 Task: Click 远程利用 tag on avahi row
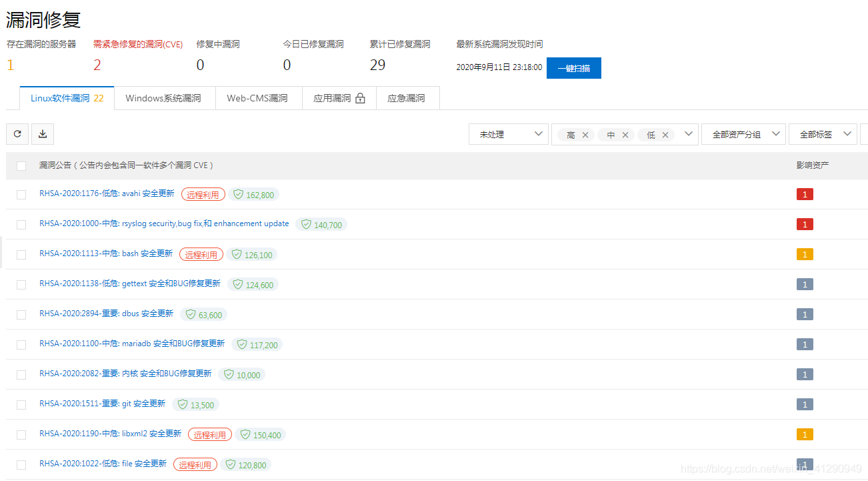203,195
